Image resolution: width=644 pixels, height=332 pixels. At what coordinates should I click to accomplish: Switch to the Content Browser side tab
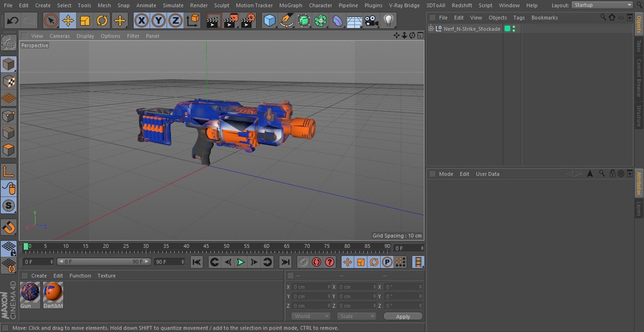(x=639, y=78)
